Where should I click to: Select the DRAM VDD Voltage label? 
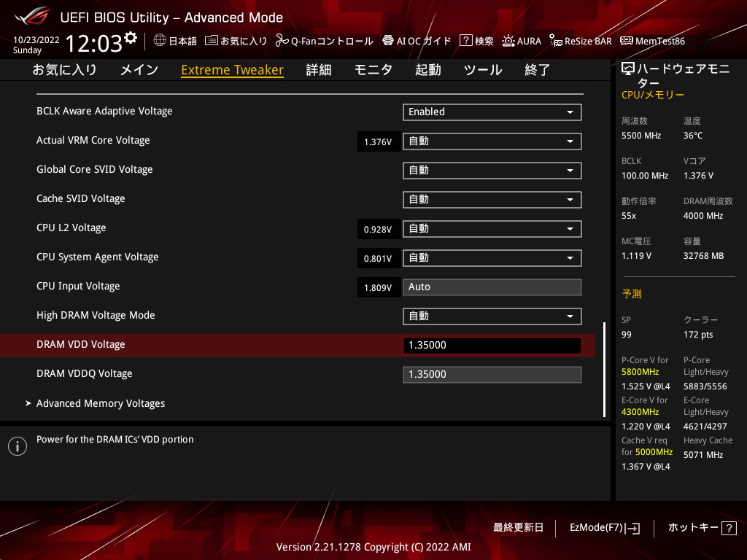pyautogui.click(x=81, y=345)
